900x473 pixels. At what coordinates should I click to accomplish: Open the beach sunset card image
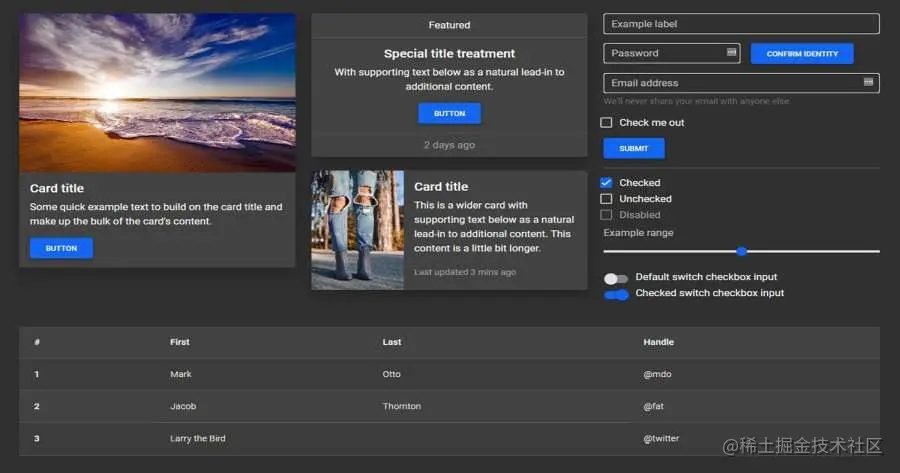coord(157,92)
